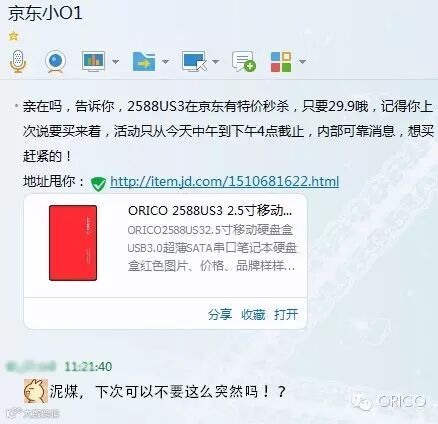The height and width of the screenshot is (424, 438).
Task: Click the rabbit emoticon avatar in reply
Action: 36,391
